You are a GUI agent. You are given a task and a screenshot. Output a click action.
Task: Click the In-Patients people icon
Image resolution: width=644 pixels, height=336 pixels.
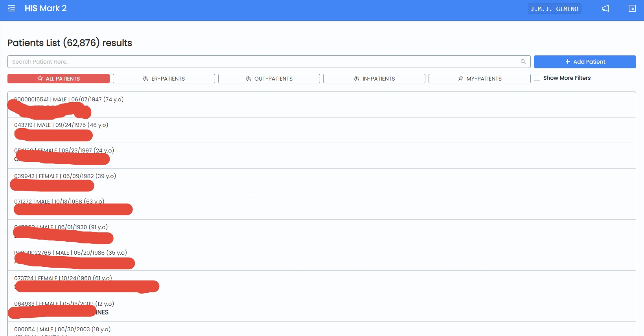(357, 79)
